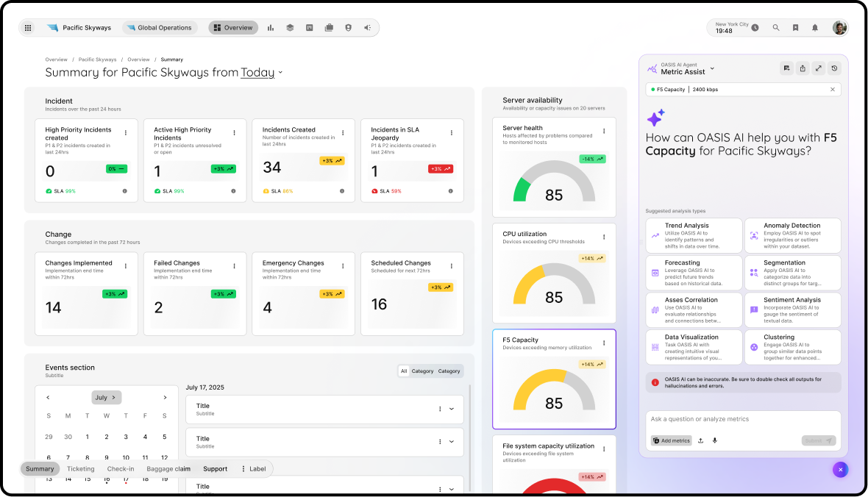Focus the Ask a question input field
Viewport: 868px width, 497px height.
(743, 420)
